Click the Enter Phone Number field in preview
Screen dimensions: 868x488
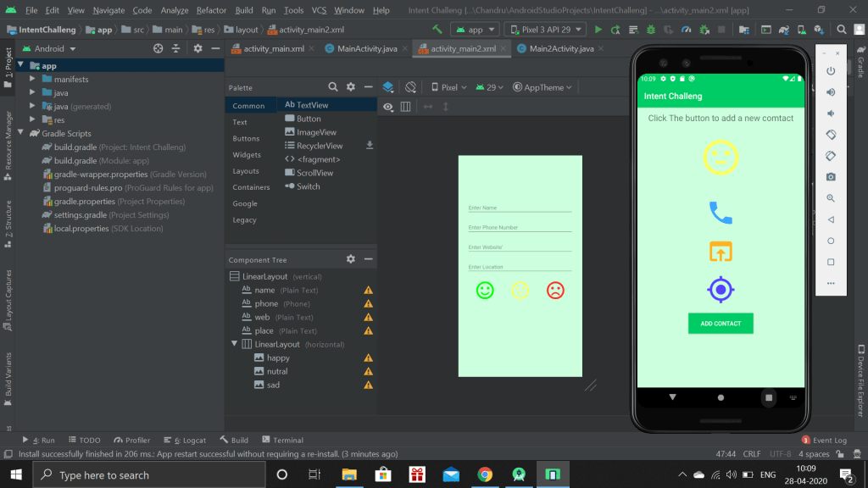520,227
